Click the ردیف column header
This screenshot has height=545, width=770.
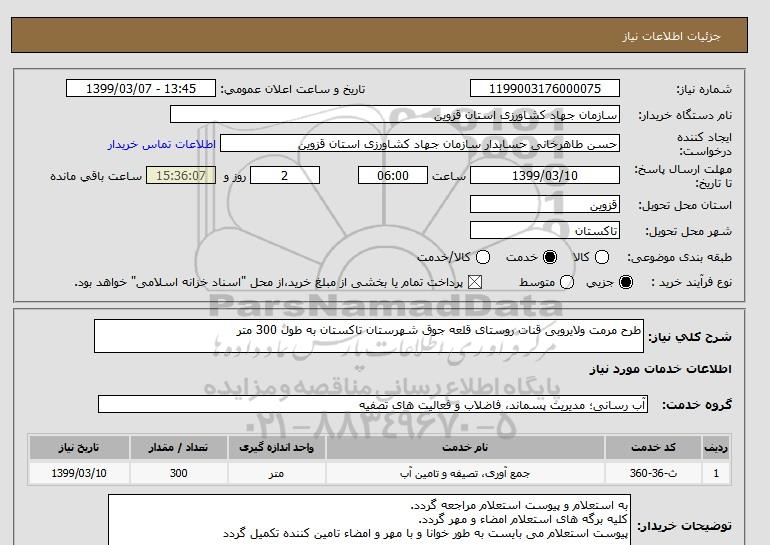tap(716, 447)
